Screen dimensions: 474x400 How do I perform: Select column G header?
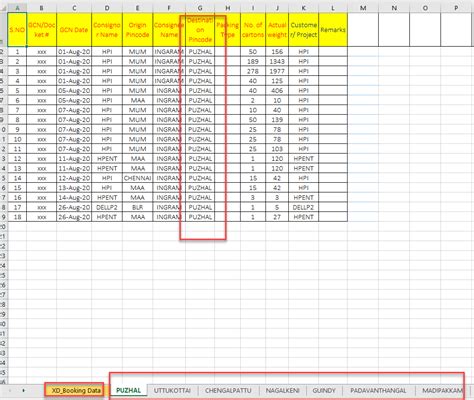[200, 8]
